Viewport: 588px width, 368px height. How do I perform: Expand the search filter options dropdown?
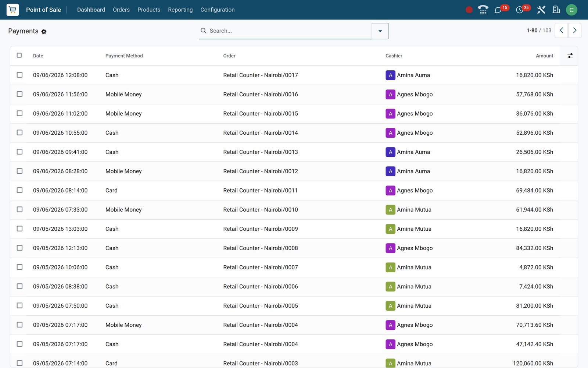tap(380, 31)
